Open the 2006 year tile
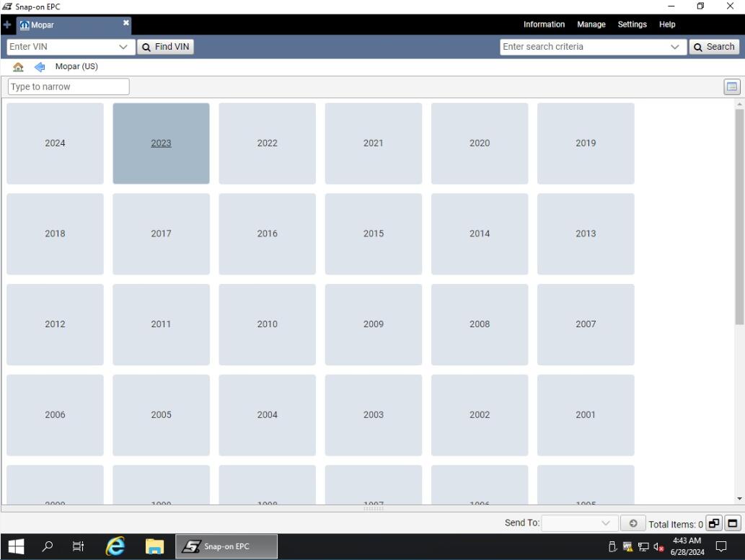This screenshot has width=745, height=560. pos(55,415)
